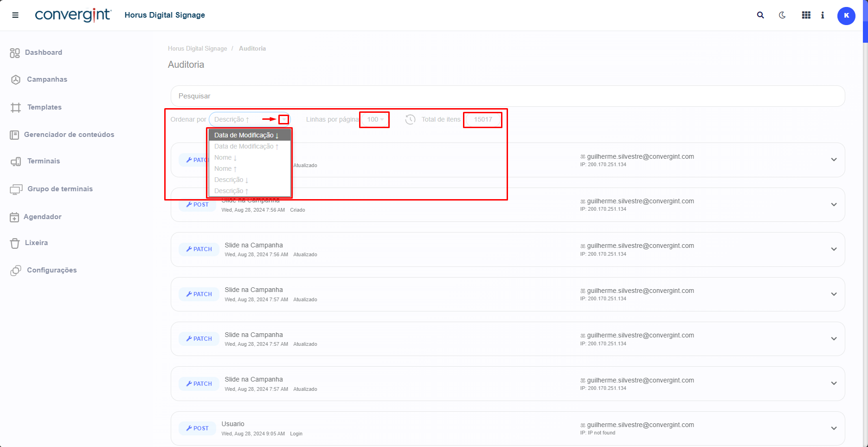
Task: Select Data de Modificação descending option
Action: pos(246,135)
